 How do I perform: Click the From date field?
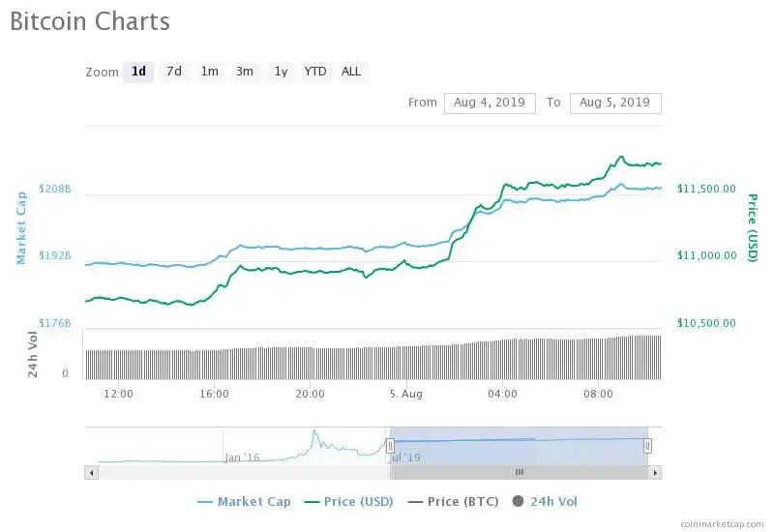click(x=490, y=103)
